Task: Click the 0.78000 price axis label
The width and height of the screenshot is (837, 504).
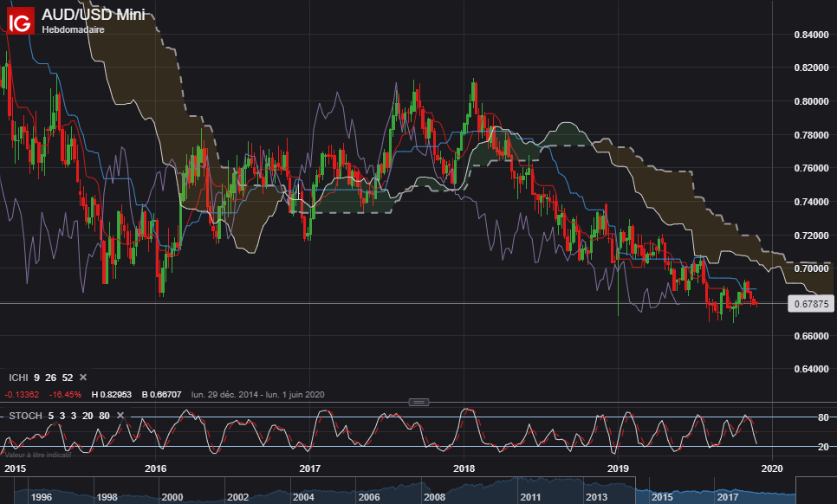Action: click(x=811, y=135)
